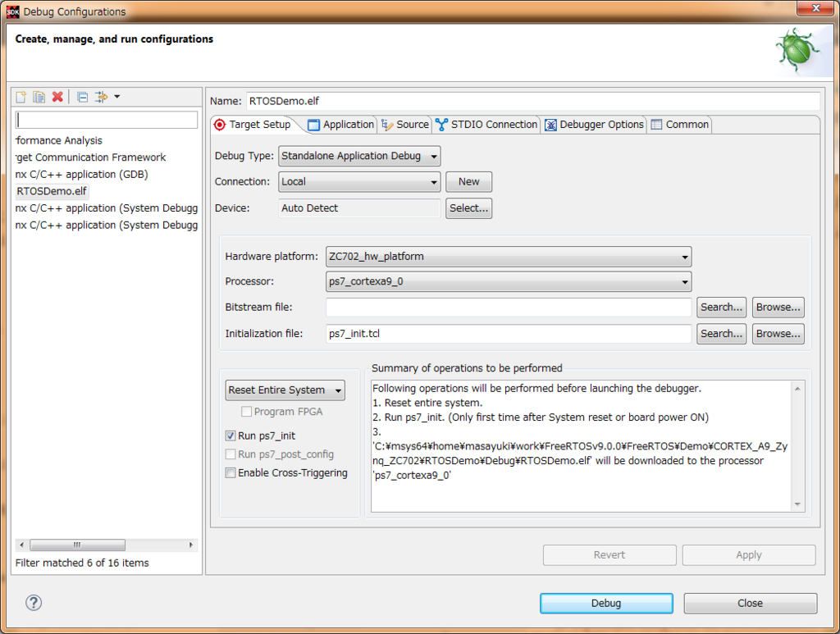Delete selected configuration with red X icon
The height and width of the screenshot is (634, 840).
pos(57,97)
